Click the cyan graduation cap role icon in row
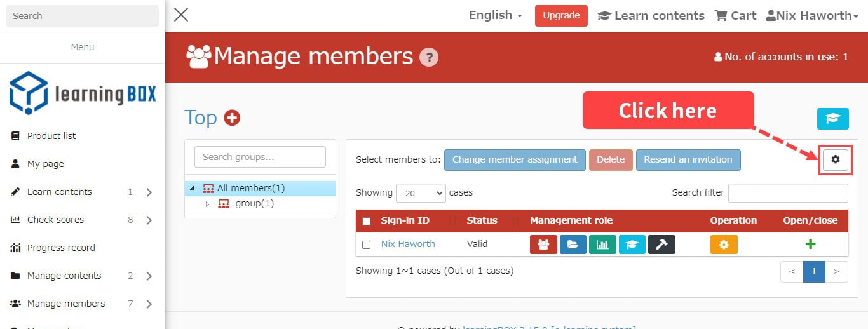868x329 pixels. click(632, 245)
